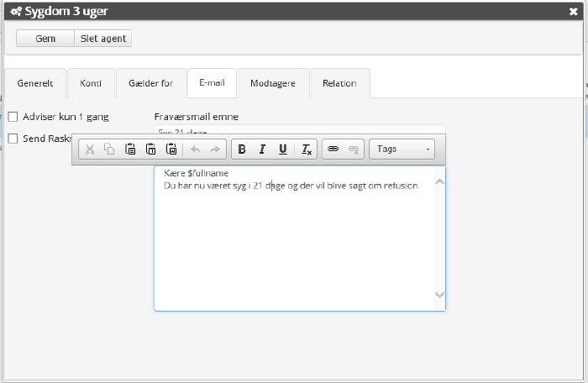This screenshot has height=383, width=588.
Task: Toggle Underline formatting
Action: pyautogui.click(x=283, y=150)
